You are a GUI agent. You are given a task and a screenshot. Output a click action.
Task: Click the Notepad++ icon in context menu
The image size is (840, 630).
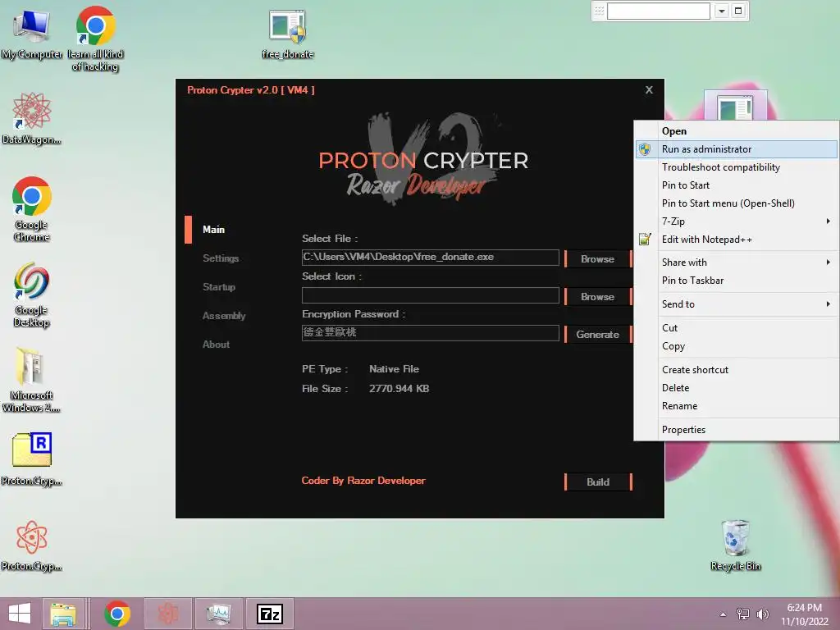(645, 239)
